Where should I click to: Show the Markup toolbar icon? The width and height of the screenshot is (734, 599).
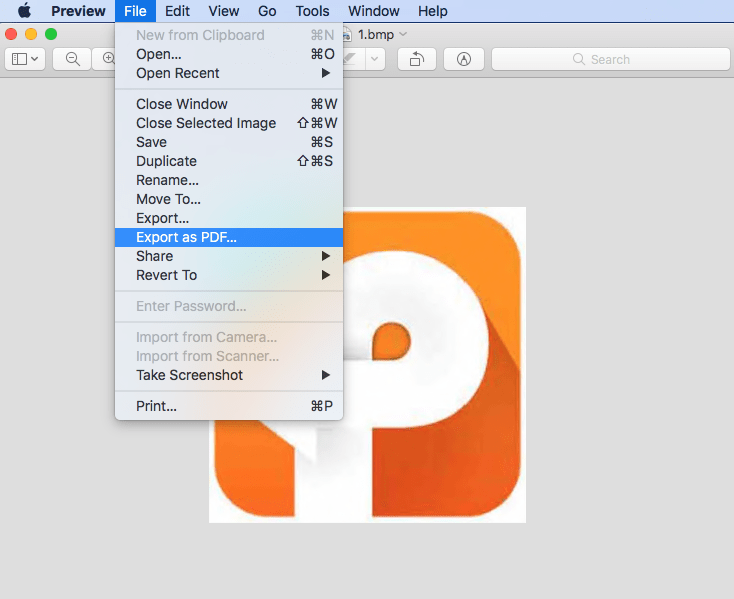(x=463, y=59)
